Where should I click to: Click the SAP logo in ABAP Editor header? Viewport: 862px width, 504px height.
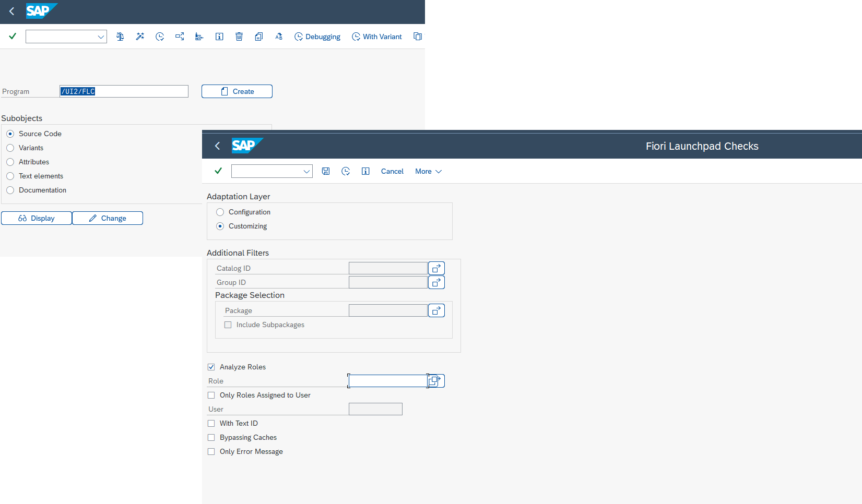tap(41, 11)
